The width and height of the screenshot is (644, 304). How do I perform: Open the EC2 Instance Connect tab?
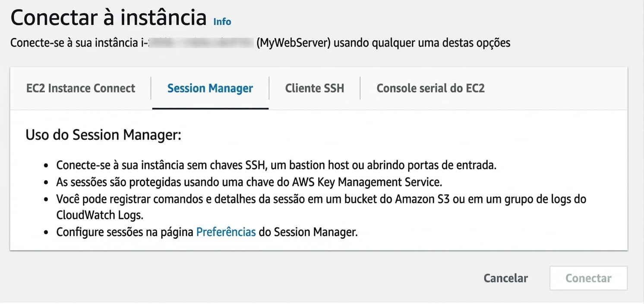coord(80,88)
